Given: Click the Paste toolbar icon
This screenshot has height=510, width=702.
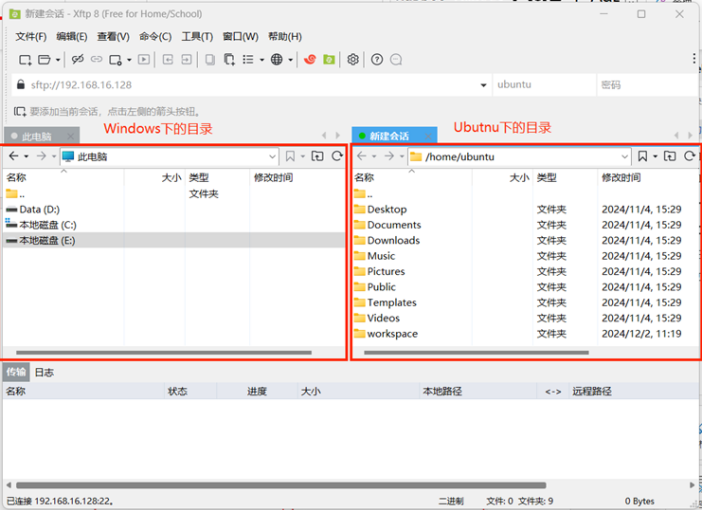Looking at the screenshot, I should coord(229,60).
